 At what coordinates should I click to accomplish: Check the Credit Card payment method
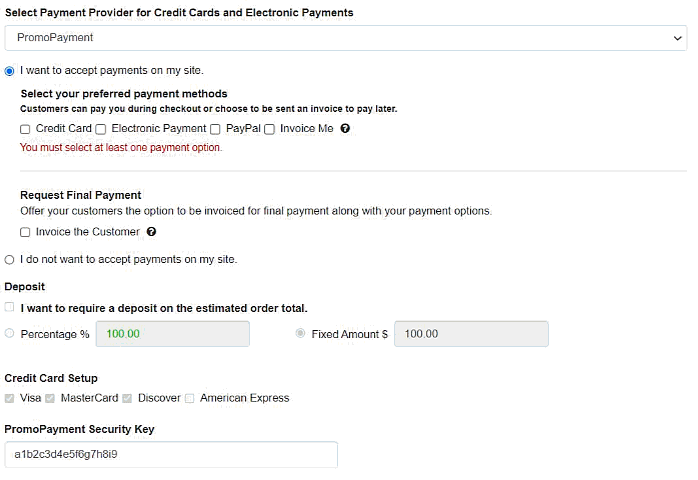[x=25, y=129]
